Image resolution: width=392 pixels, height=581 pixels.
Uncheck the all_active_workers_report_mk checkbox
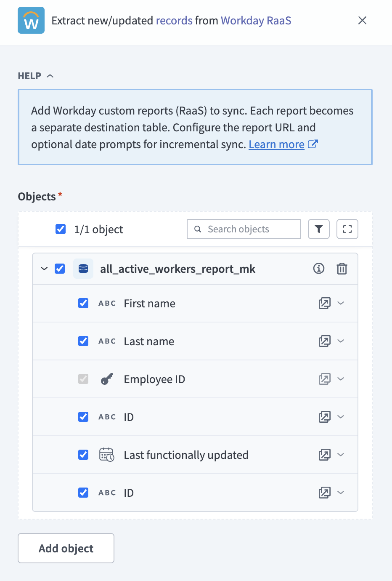point(60,269)
